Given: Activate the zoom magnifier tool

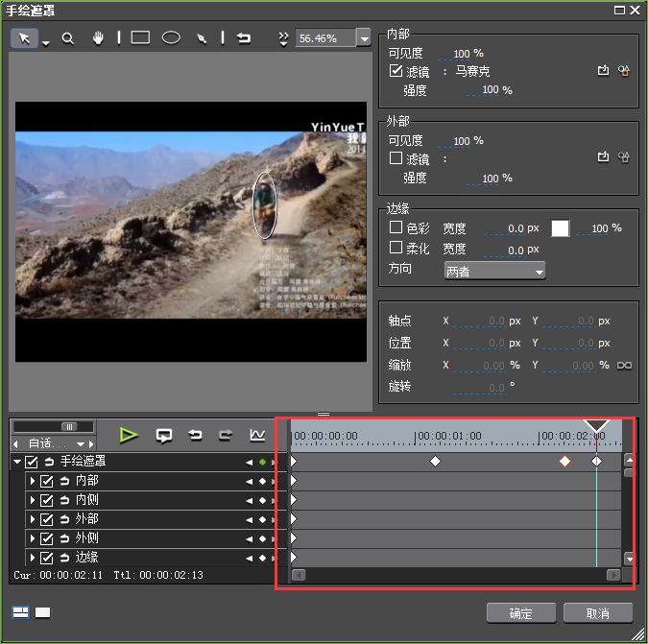Looking at the screenshot, I should click(x=68, y=38).
